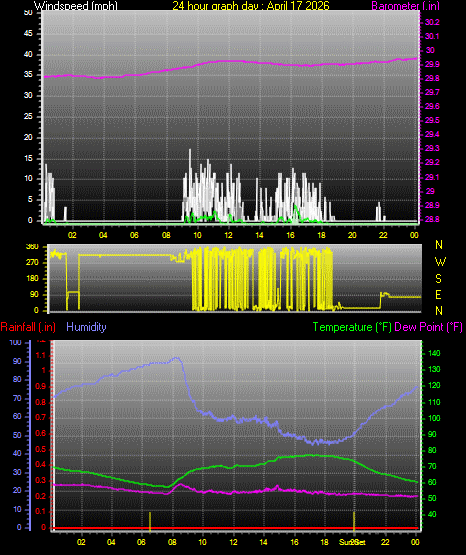Click the "110" temperature axis value

(x=434, y=402)
